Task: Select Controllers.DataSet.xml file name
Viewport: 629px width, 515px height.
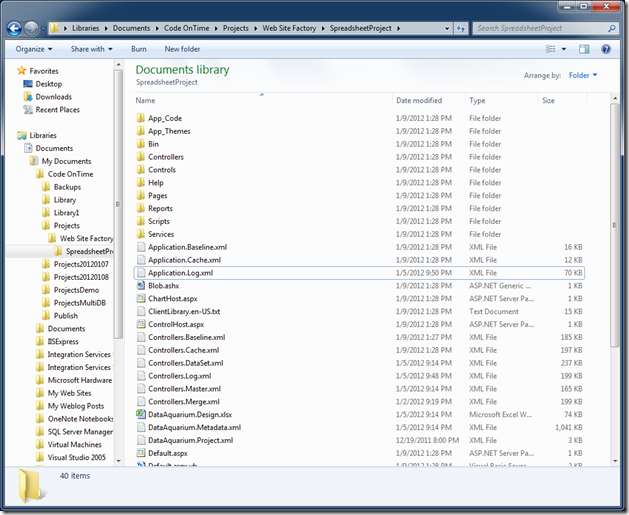Action: [186, 363]
